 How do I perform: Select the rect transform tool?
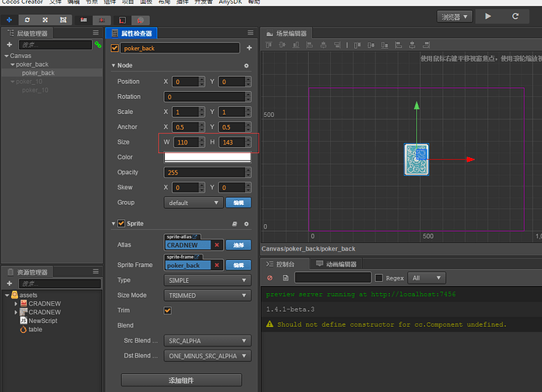coord(63,18)
